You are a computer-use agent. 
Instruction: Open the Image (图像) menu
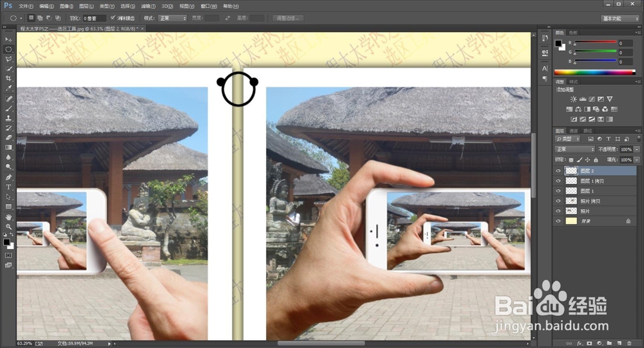[x=66, y=6]
